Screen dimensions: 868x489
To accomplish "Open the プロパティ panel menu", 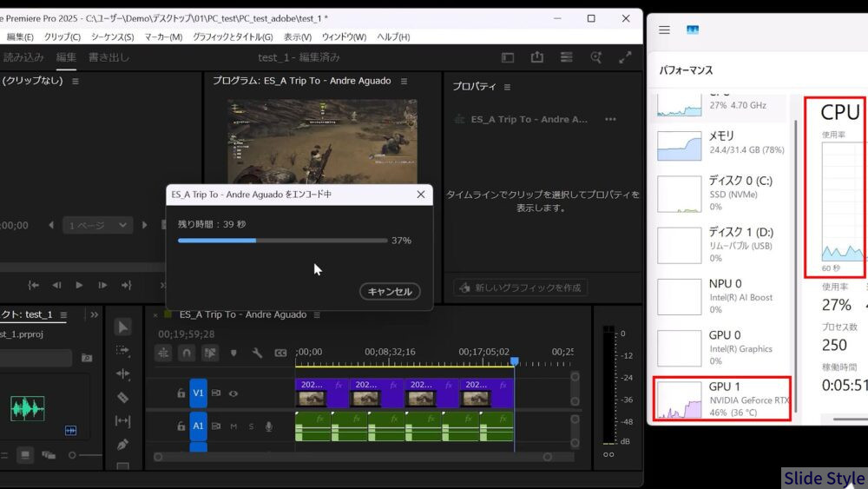I will [x=507, y=87].
